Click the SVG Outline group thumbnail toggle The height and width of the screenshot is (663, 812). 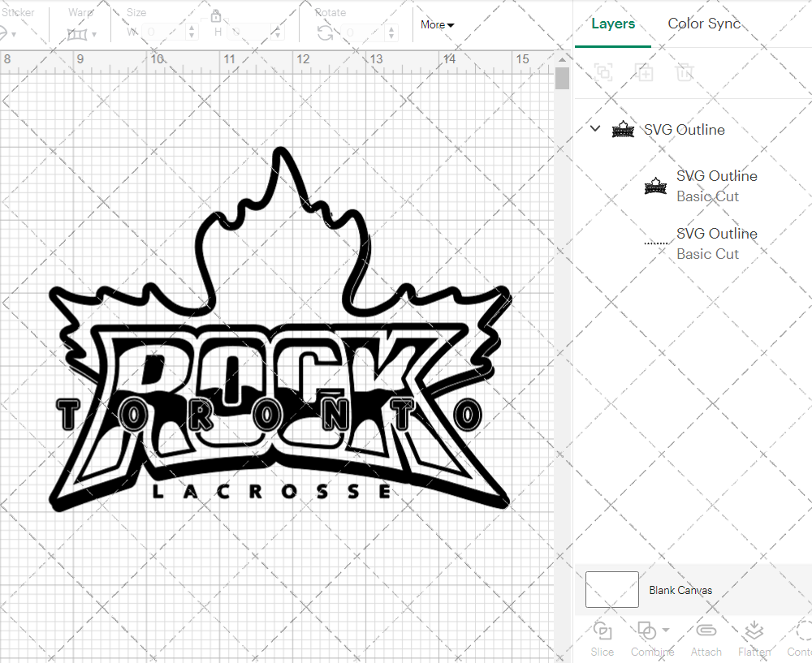coord(623,129)
